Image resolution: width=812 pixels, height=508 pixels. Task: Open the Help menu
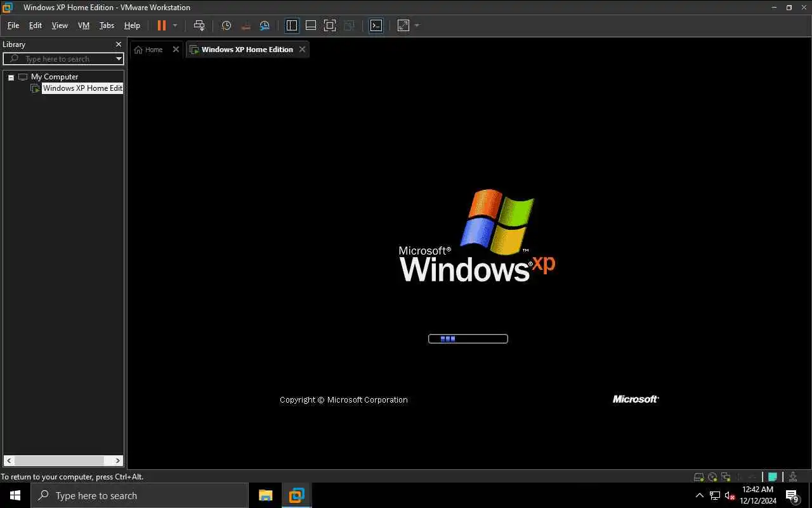click(x=132, y=25)
